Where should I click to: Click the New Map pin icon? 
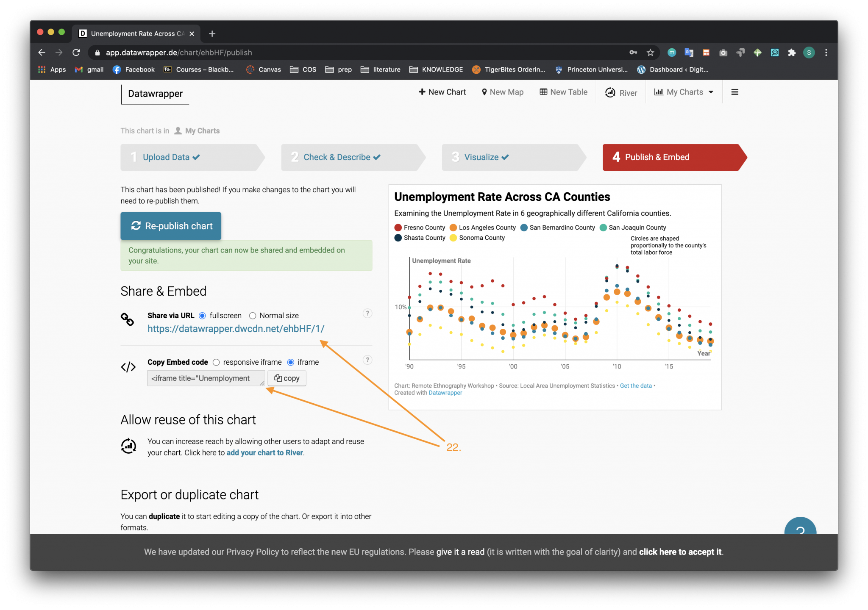coord(484,92)
